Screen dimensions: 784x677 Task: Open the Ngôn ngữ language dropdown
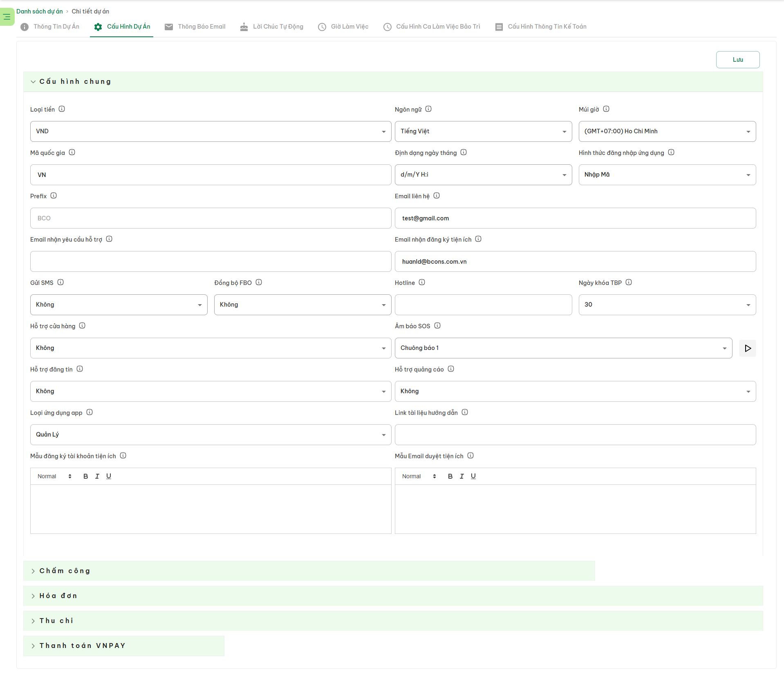pos(483,131)
